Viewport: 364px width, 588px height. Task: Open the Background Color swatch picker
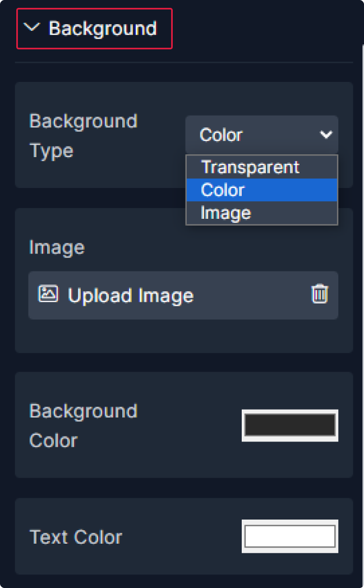290,425
